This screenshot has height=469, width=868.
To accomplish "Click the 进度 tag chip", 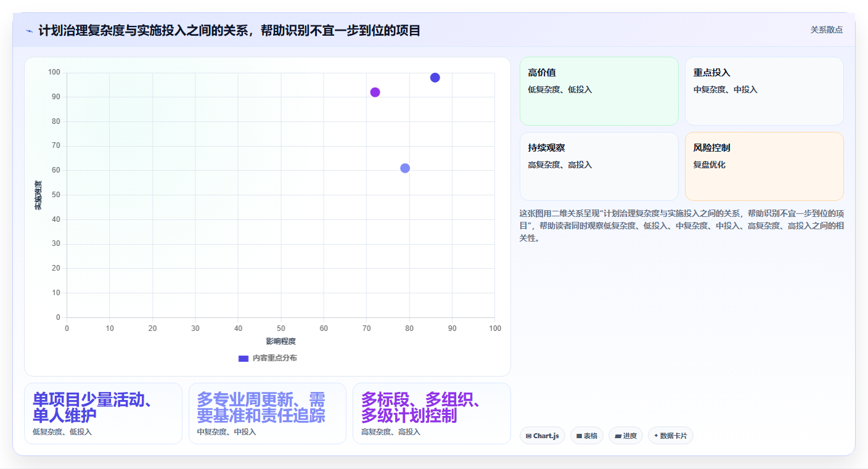I will pyautogui.click(x=626, y=436).
